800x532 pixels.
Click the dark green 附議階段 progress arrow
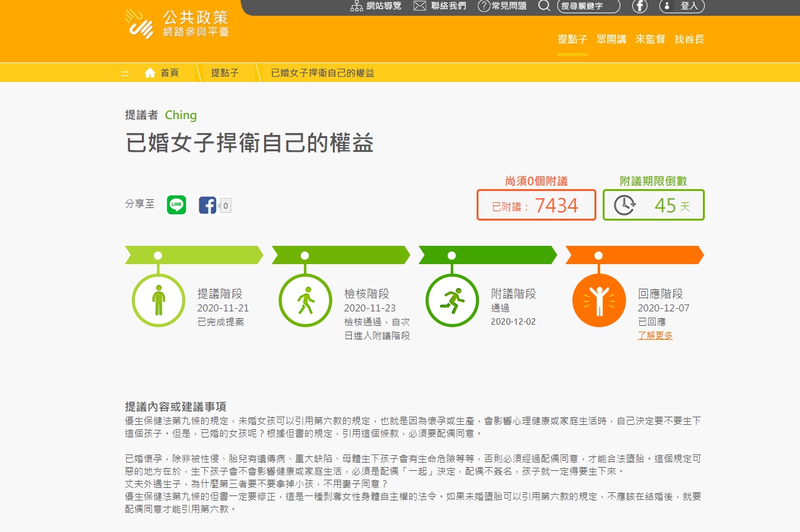coord(488,255)
